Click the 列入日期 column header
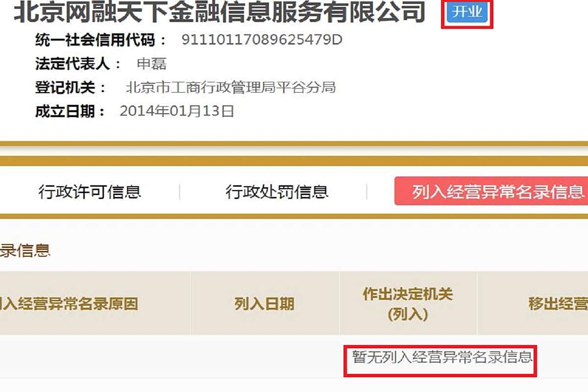The height and width of the screenshot is (392, 588). [x=265, y=304]
